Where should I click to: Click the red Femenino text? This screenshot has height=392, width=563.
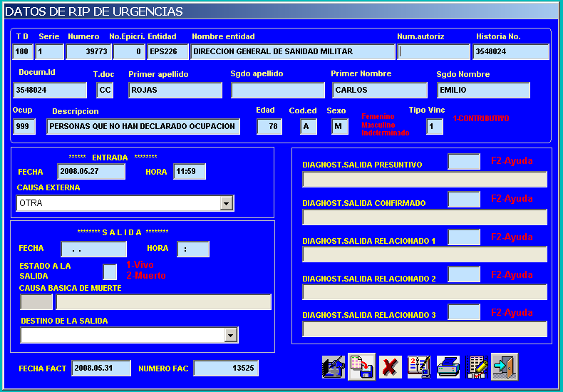378,117
